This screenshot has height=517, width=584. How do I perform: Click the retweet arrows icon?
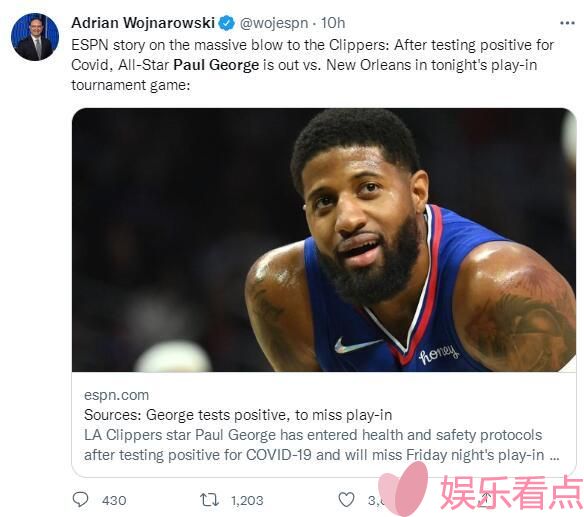(209, 499)
